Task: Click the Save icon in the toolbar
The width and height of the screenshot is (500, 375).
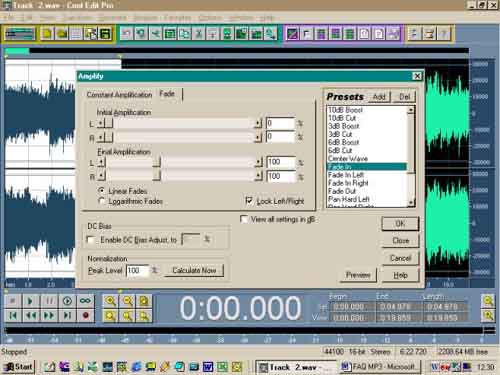Action: pyautogui.click(x=105, y=34)
